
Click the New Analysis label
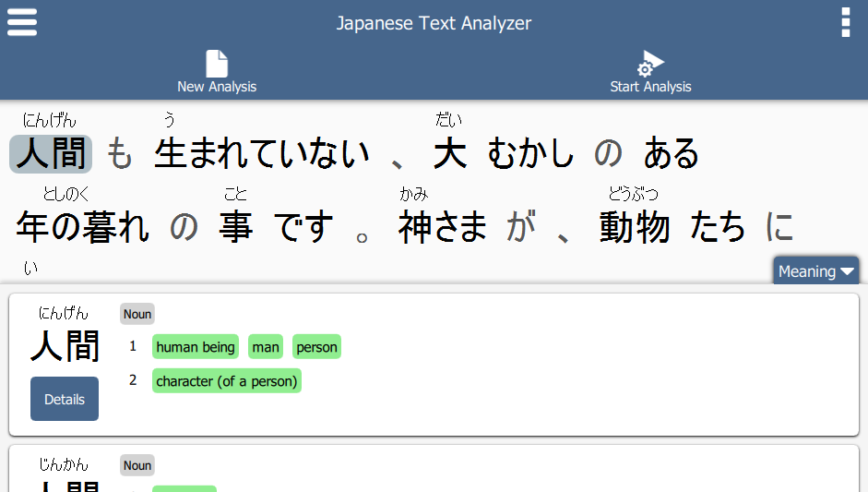pyautogui.click(x=217, y=87)
